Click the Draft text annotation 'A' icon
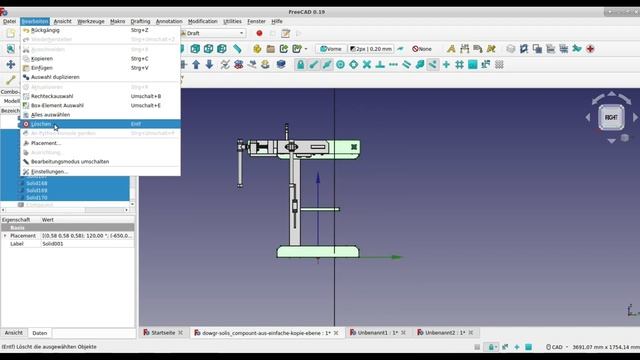This screenshot has height=360, width=640. point(451,49)
